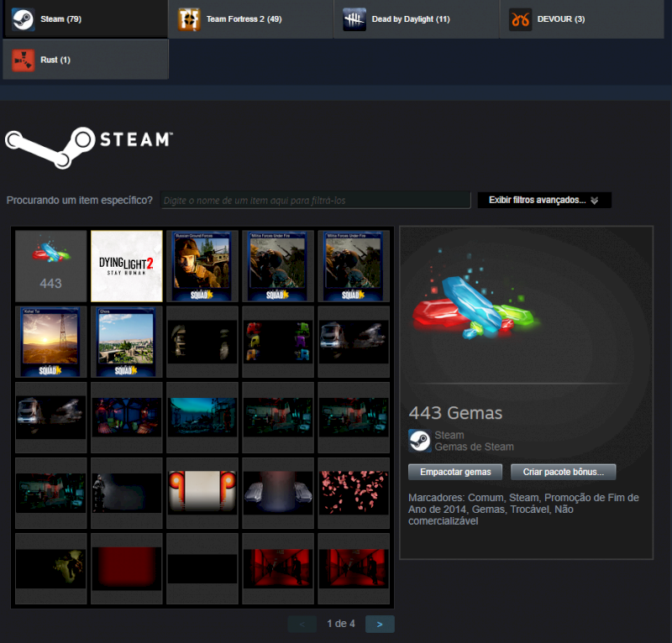Open the DEVOUR inventory tab
Image resolution: width=672 pixels, height=643 pixels.
click(582, 19)
